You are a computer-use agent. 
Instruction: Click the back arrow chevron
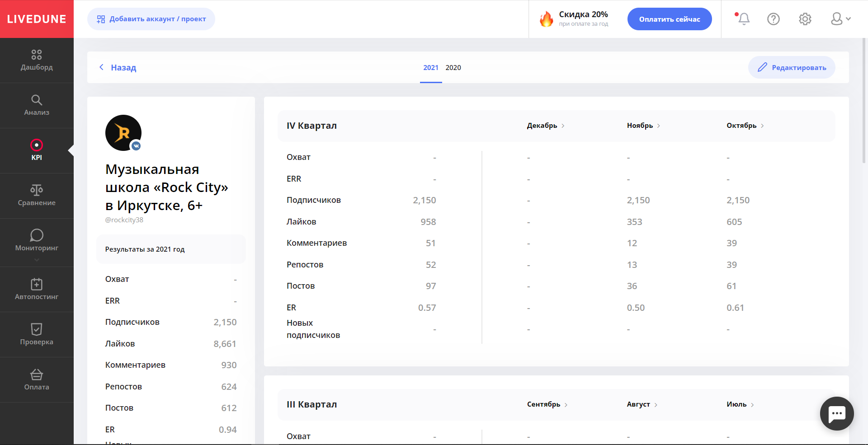101,67
